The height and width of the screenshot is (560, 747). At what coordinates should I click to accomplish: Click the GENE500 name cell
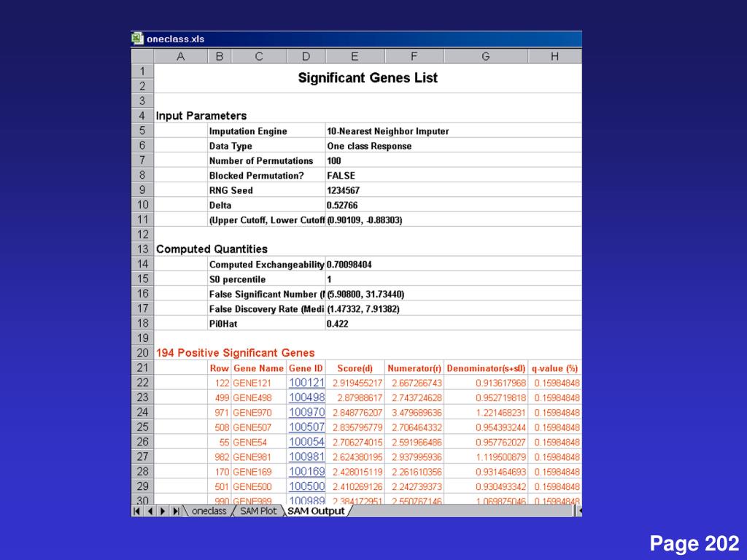(x=259, y=486)
